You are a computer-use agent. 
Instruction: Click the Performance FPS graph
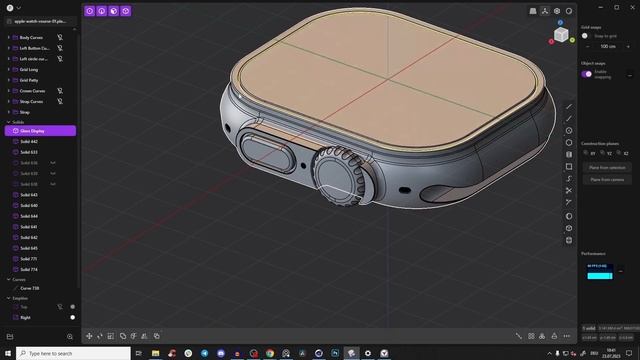click(x=600, y=271)
